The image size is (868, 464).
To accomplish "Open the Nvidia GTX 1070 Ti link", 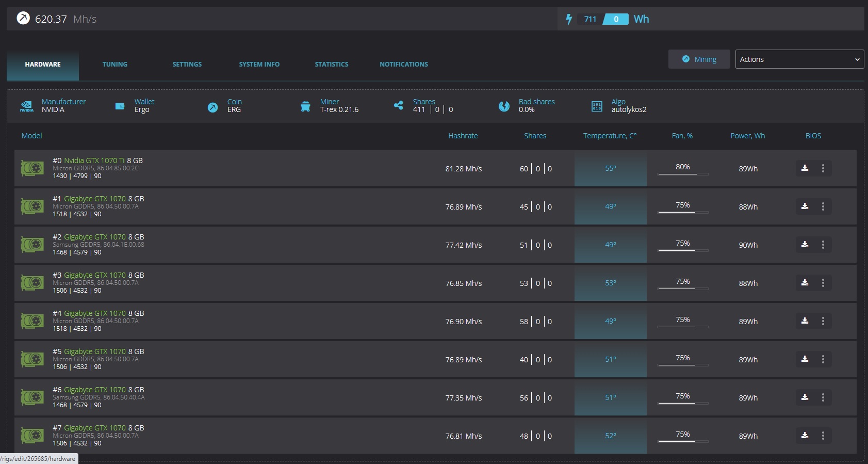I will tap(94, 161).
